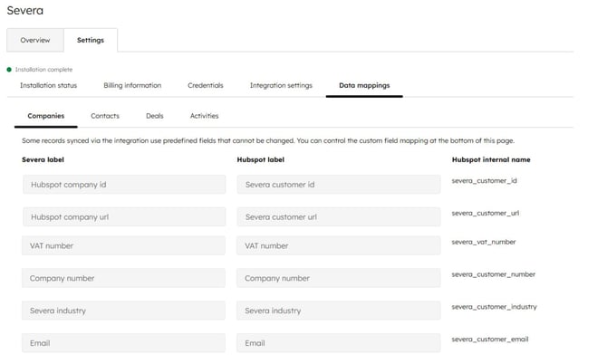Switch to the Contacts sub-tab
607x364 pixels.
[x=105, y=116]
